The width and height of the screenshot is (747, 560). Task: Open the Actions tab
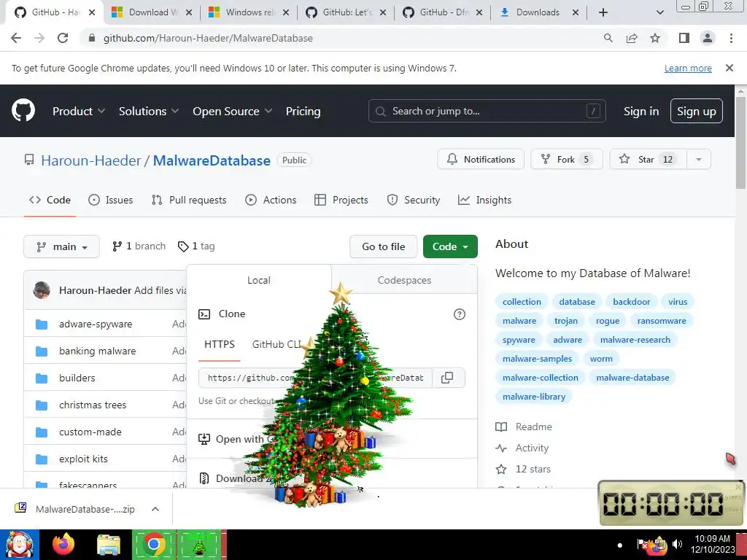click(271, 200)
